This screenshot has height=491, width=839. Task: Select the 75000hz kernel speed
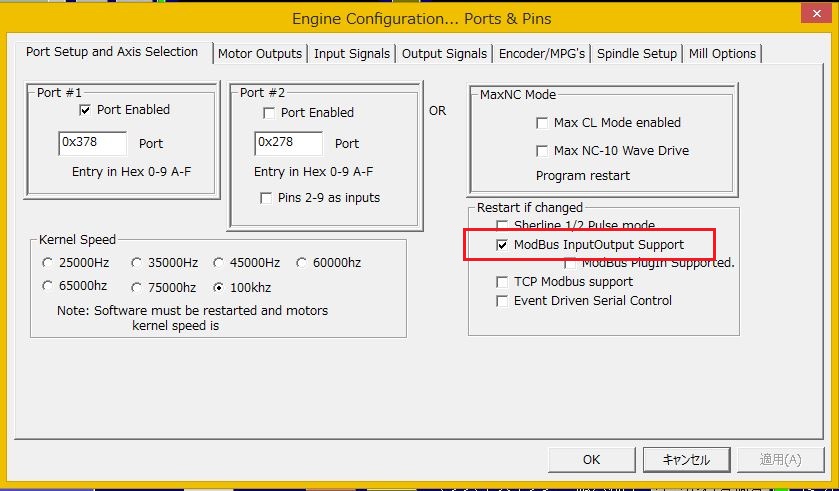coord(136,287)
